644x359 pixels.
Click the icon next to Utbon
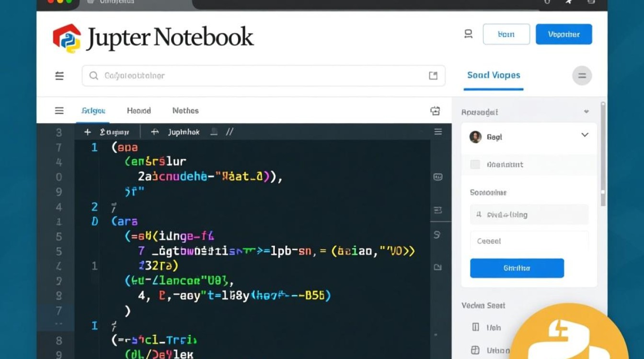pyautogui.click(x=476, y=350)
